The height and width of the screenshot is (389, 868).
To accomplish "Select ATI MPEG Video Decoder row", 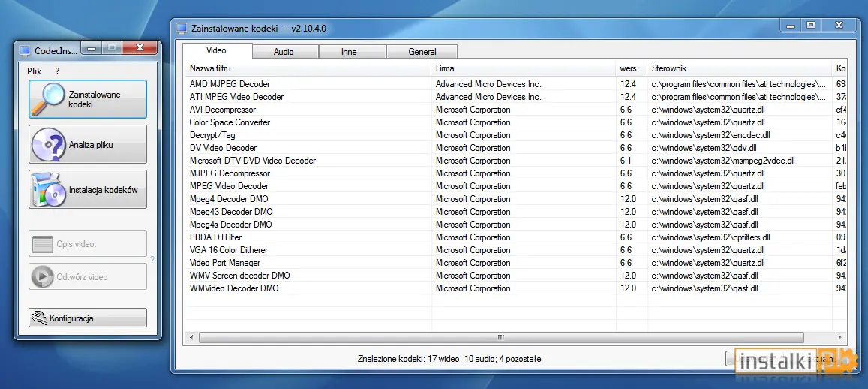I will click(x=516, y=97).
